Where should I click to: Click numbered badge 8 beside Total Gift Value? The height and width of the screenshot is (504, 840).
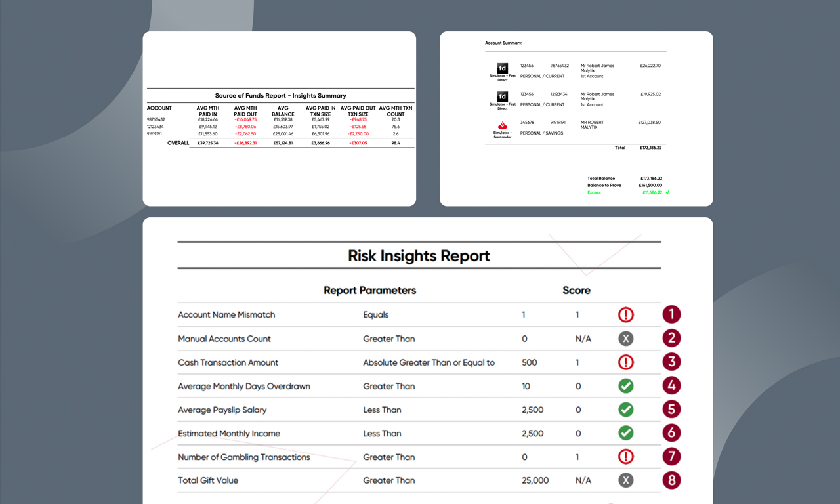(671, 480)
